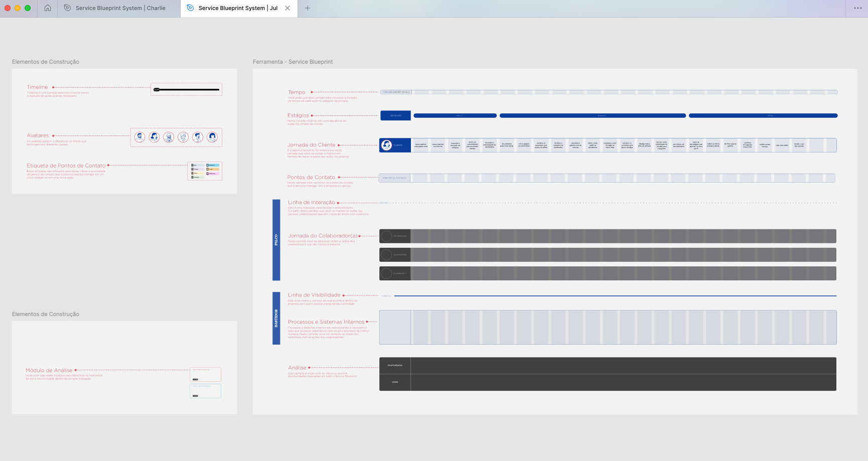Select the lower teal Módulo de Análise card
This screenshot has height=461, width=868.
point(205,391)
